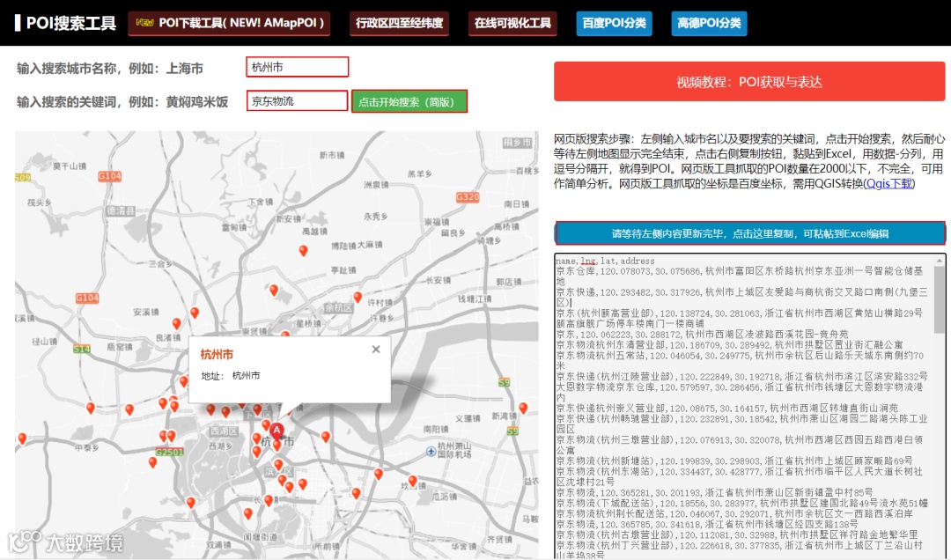Click the 杭州市 title in the info popup
The width and height of the screenshot is (951, 560).
(217, 354)
